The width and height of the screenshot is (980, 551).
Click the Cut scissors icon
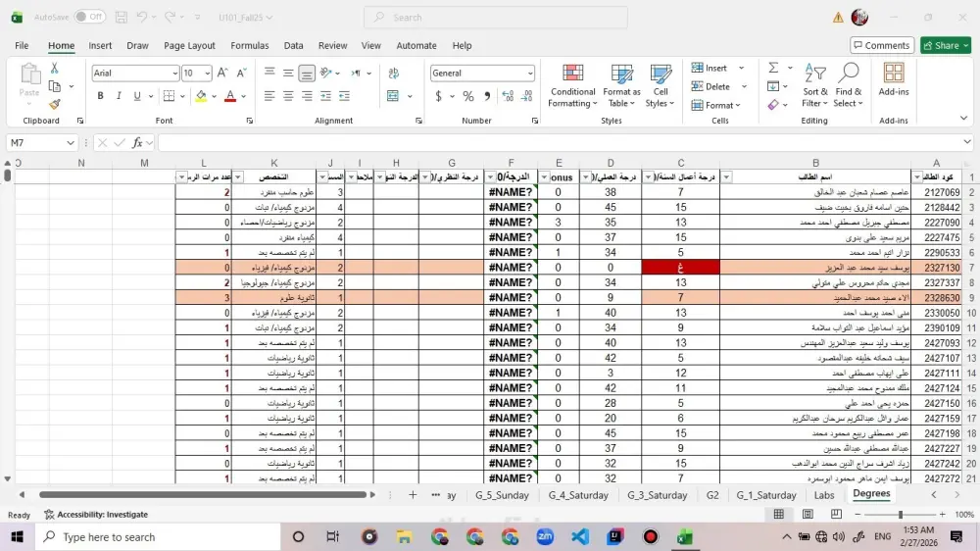(54, 69)
